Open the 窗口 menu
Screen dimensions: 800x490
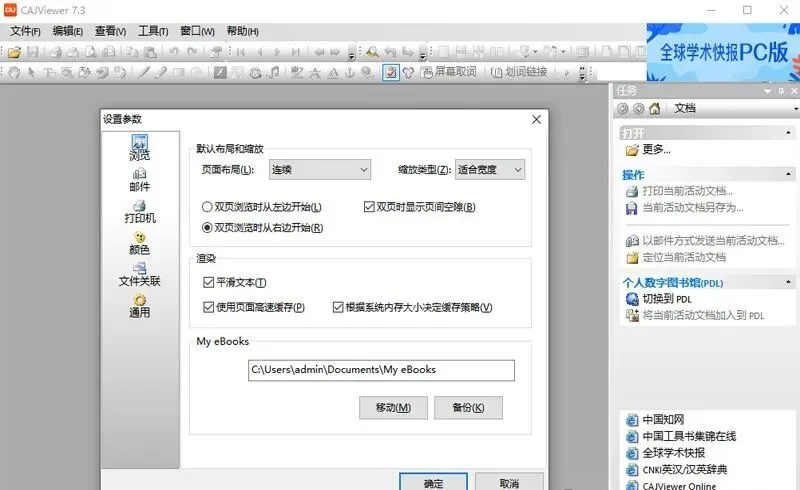pyautogui.click(x=197, y=32)
